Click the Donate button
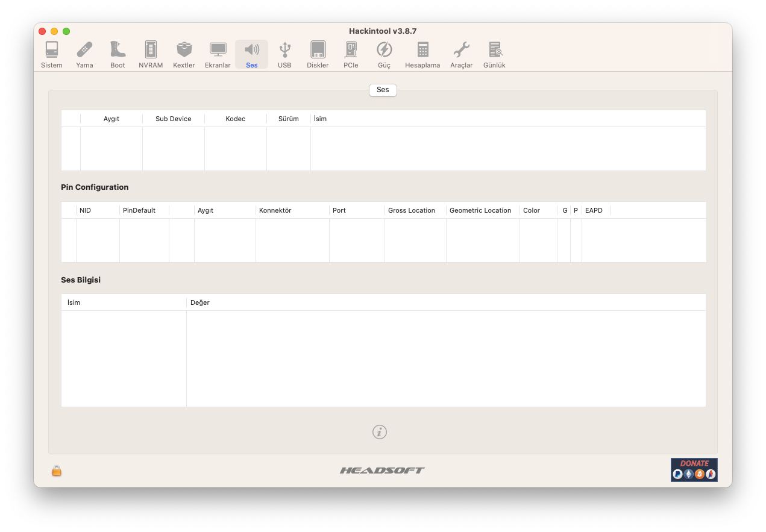766x532 pixels. click(694, 470)
